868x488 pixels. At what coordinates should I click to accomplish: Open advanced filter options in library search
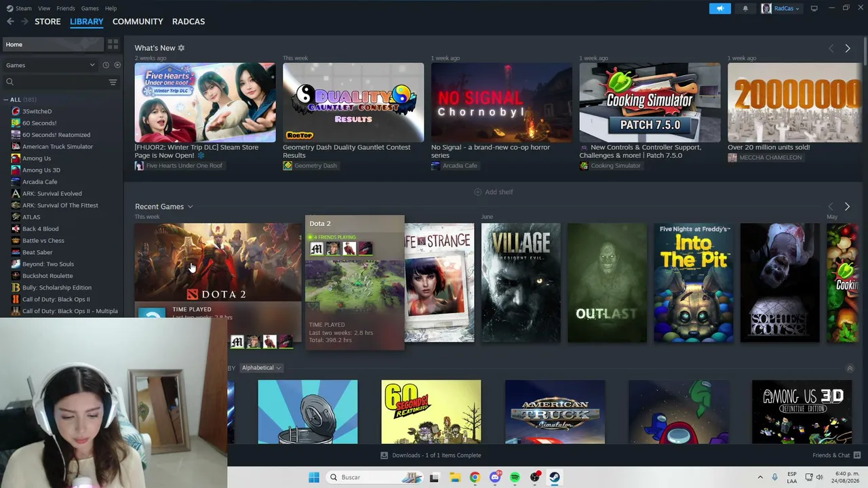coord(113,82)
